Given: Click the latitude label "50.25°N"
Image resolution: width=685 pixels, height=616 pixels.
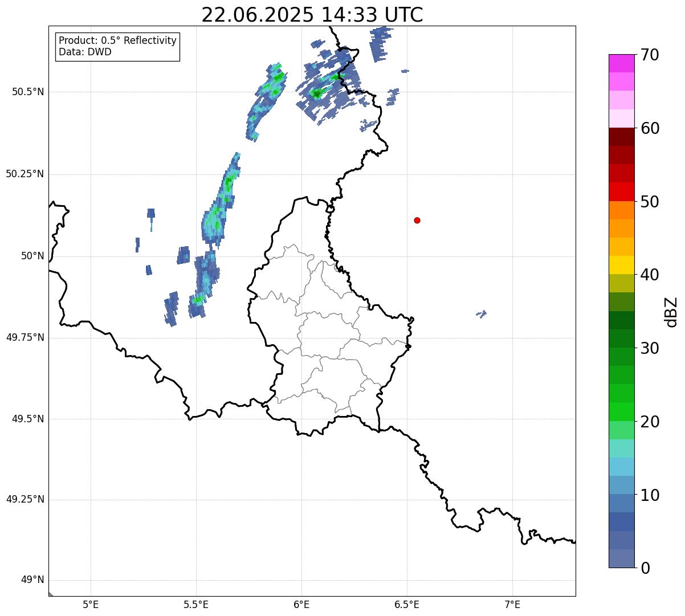Looking at the screenshot, I should (25, 174).
